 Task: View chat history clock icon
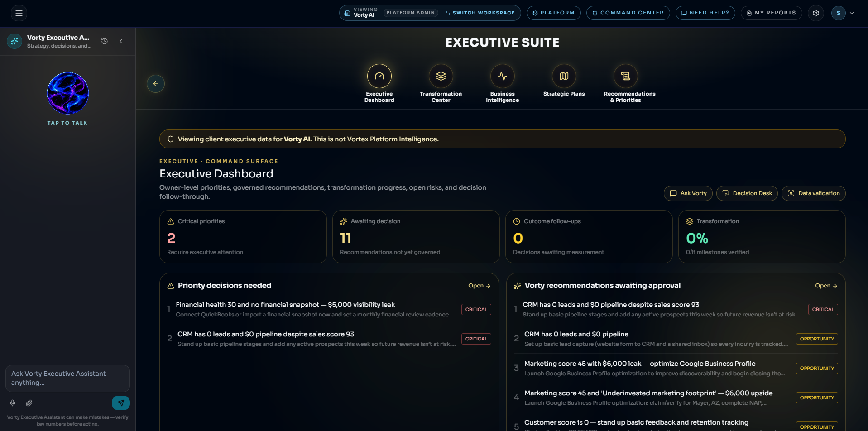[105, 41]
